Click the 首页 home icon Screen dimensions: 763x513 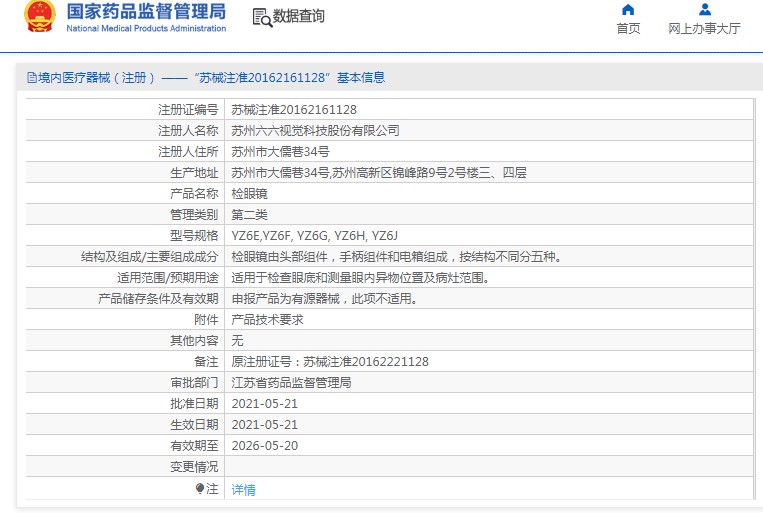(x=628, y=10)
